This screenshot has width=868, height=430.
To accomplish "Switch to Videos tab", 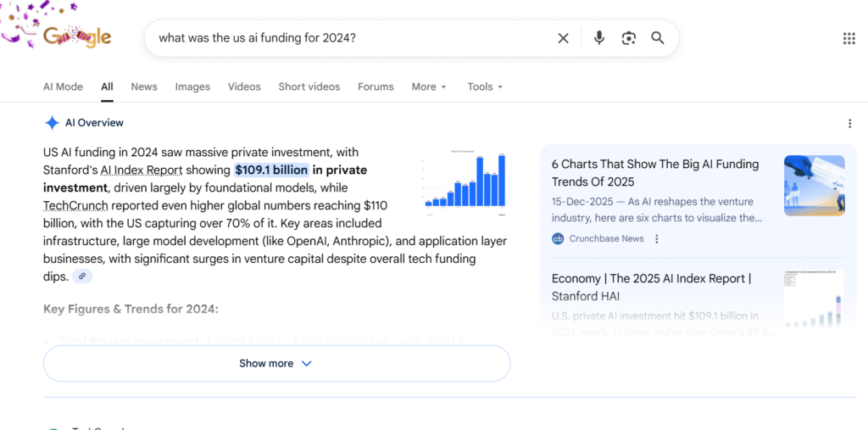I will pyautogui.click(x=244, y=87).
